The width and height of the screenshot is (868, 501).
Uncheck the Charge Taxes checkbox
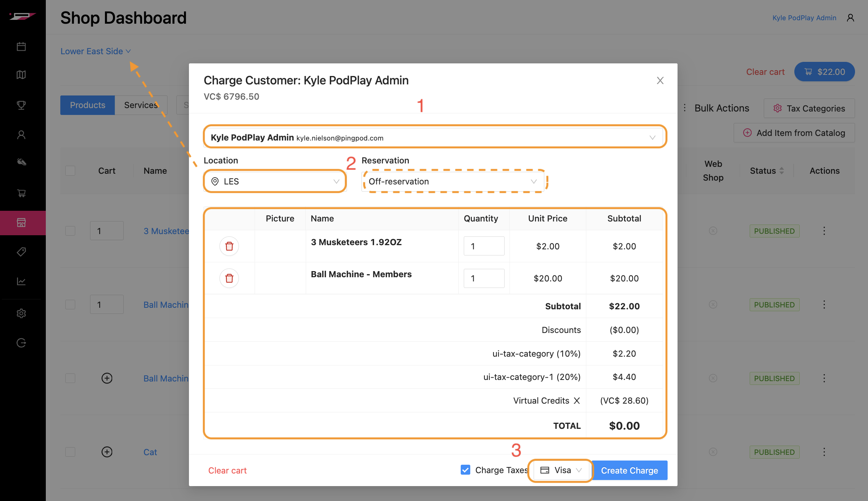pos(465,470)
